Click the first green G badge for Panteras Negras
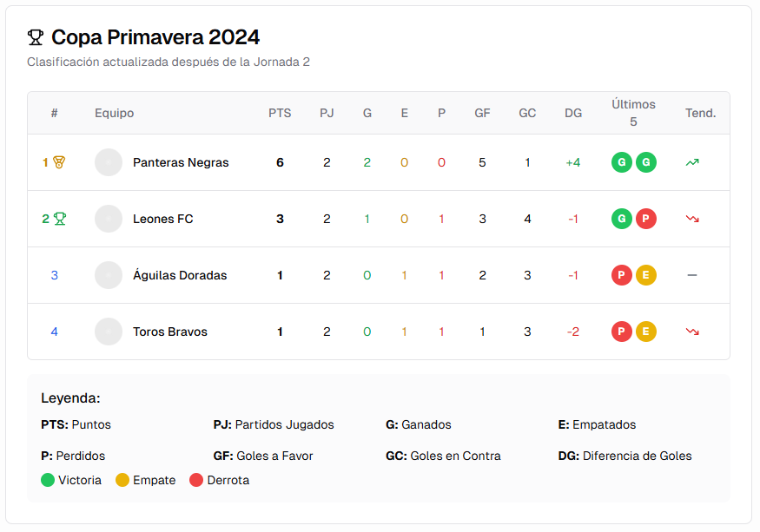This screenshot has height=532, width=760. pos(621,162)
